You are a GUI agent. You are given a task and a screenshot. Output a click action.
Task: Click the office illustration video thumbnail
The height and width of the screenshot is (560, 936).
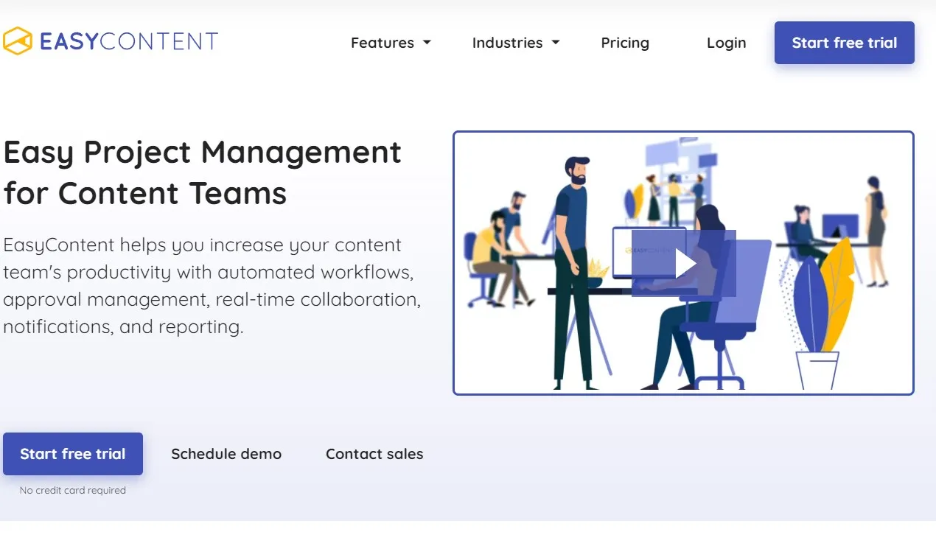[x=683, y=263]
